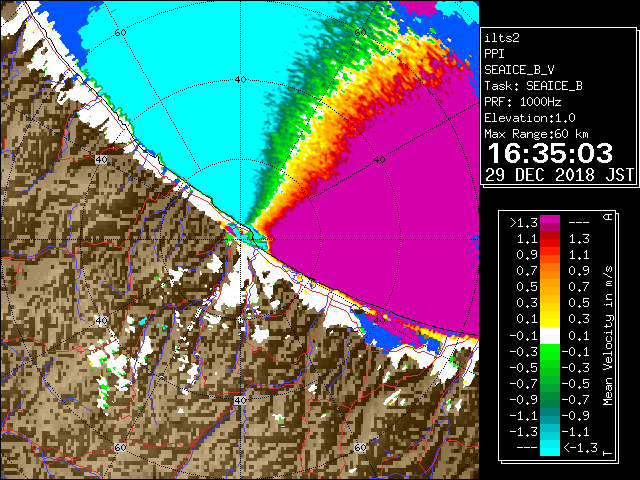Click the Mean Velocity in m/s axis label
The width and height of the screenshot is (640, 480).
point(608,335)
